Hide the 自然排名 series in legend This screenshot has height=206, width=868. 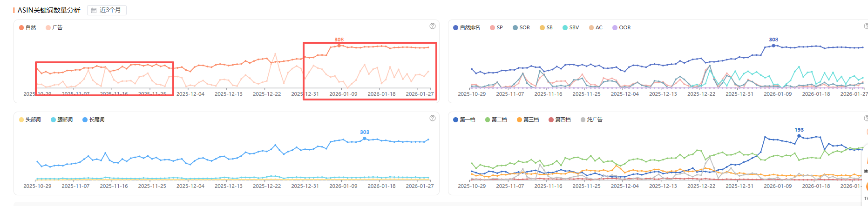(467, 27)
